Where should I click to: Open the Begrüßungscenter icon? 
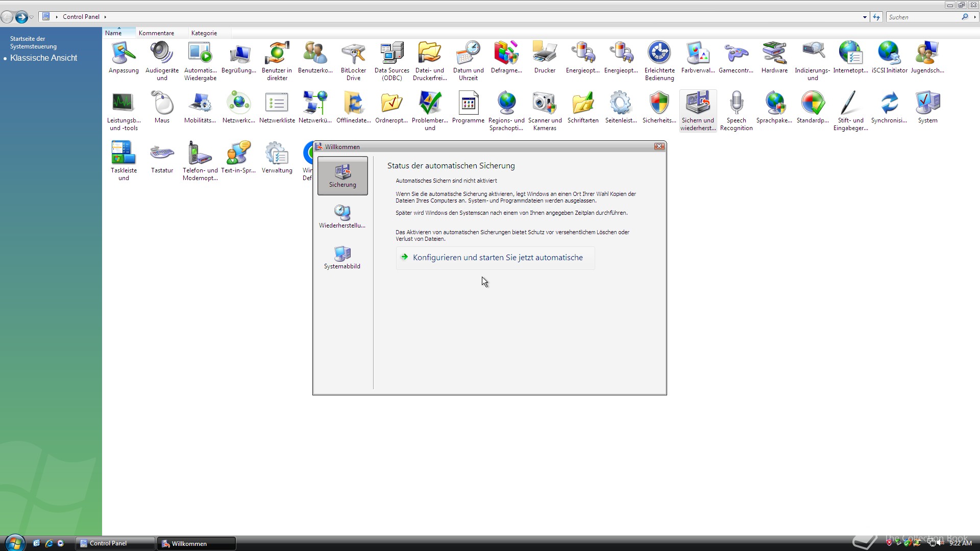238,58
